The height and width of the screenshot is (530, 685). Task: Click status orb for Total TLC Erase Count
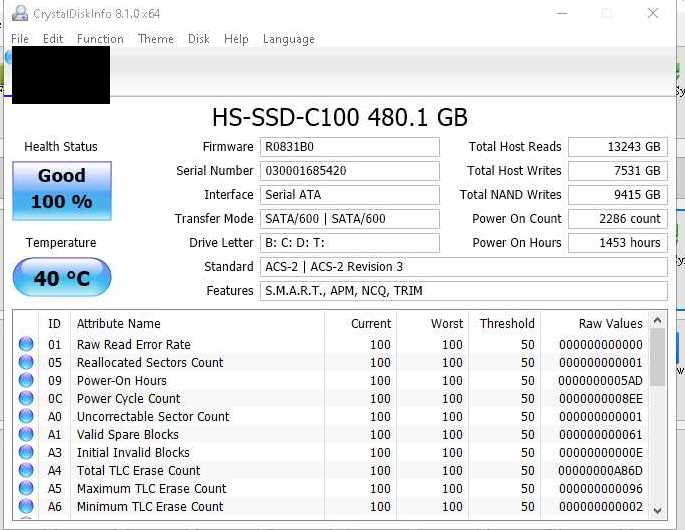(x=26, y=471)
